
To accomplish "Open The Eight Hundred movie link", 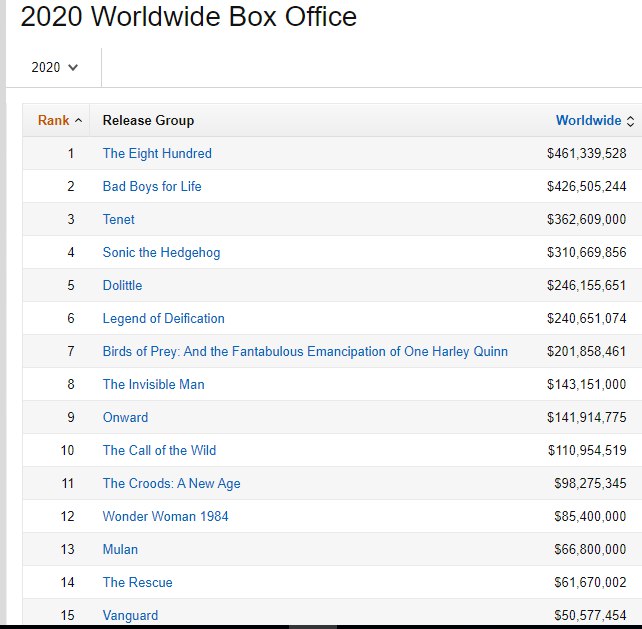I will pos(157,154).
